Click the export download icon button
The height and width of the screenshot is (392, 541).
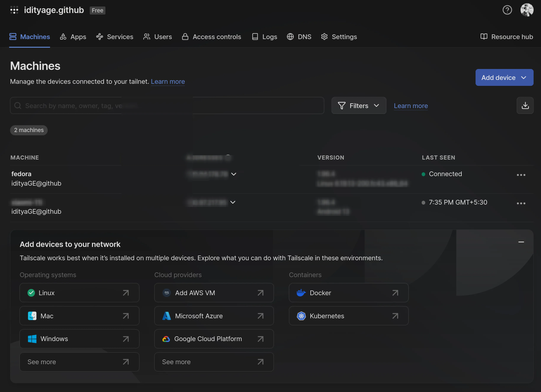click(525, 106)
